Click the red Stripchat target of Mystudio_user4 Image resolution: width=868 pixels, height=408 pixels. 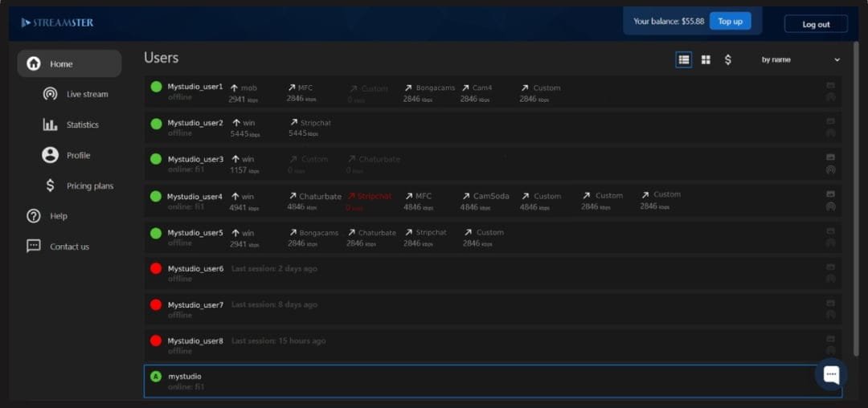pyautogui.click(x=370, y=196)
